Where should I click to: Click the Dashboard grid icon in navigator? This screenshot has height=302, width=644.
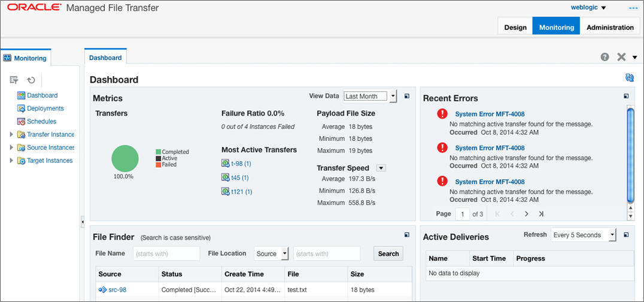21,95
